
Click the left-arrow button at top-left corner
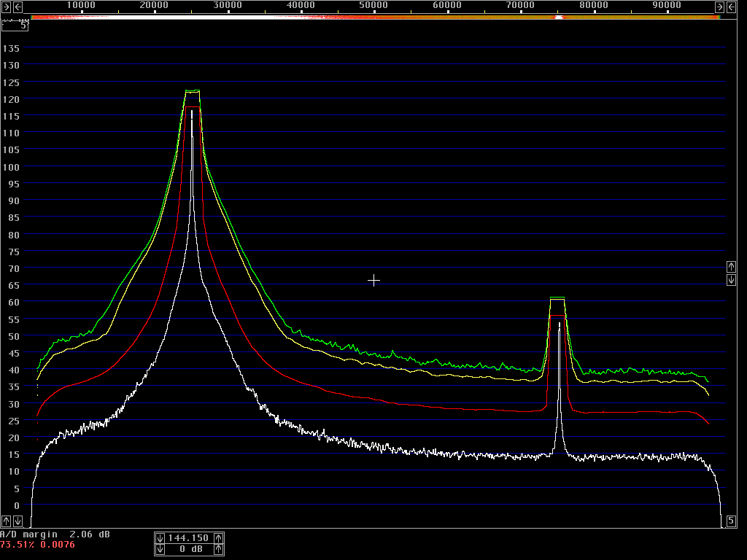pyautogui.click(x=18, y=7)
